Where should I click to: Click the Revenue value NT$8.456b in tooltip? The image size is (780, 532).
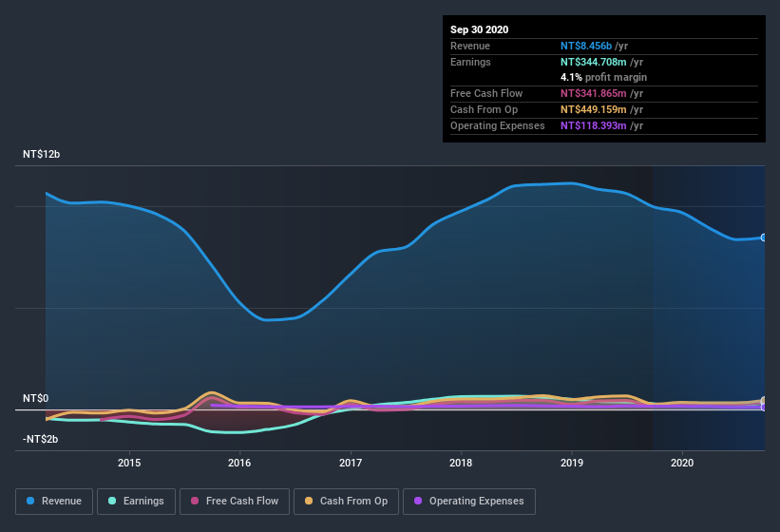586,46
